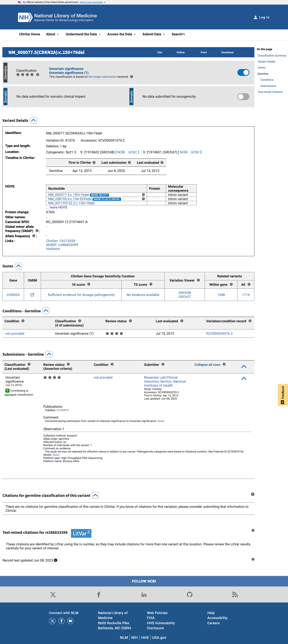Screen dimensions: 288x644
Task: Open dbSNP: rs386833399 link
Action: click(62, 245)
